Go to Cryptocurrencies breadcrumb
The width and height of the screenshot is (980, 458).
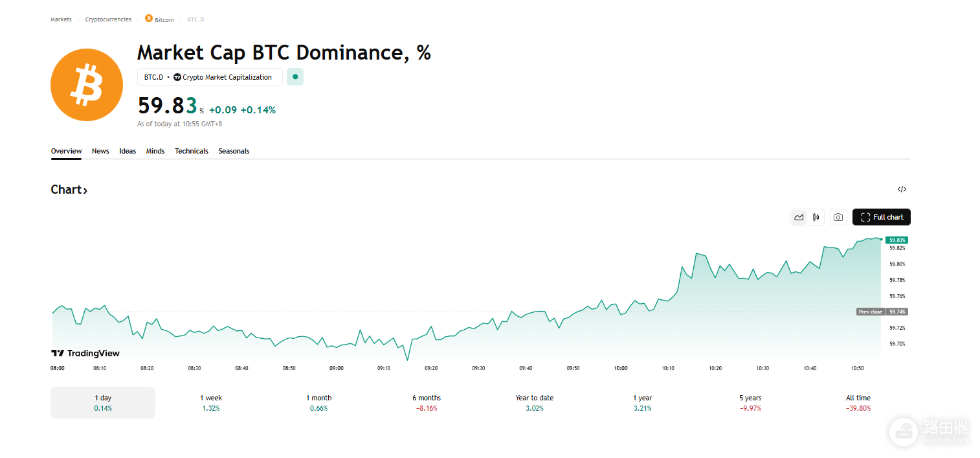tap(108, 19)
